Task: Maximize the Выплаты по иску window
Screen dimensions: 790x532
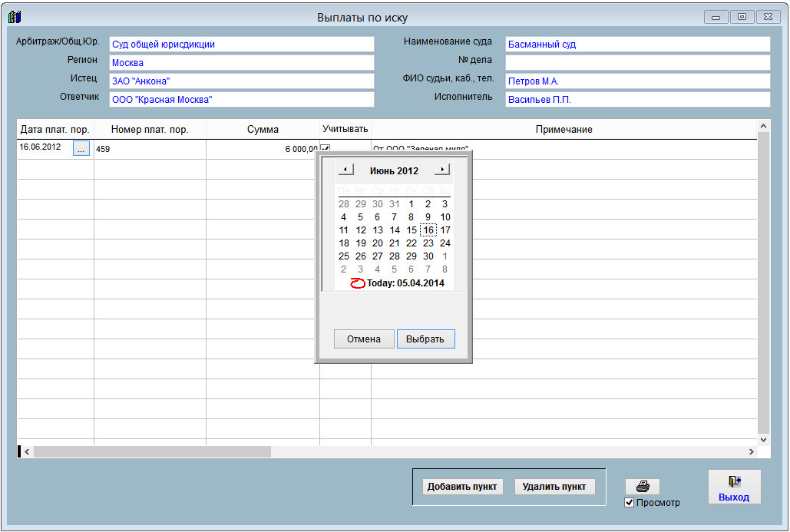Action: (742, 17)
